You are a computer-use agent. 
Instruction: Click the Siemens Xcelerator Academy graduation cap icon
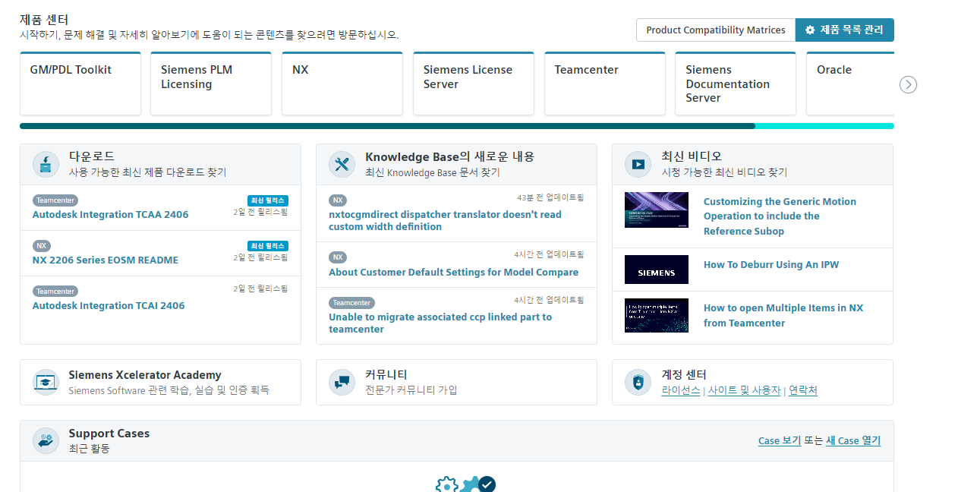pos(46,382)
